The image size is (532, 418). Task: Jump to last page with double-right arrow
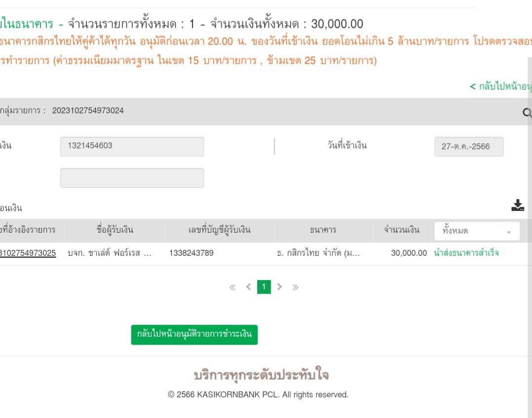[x=295, y=287]
